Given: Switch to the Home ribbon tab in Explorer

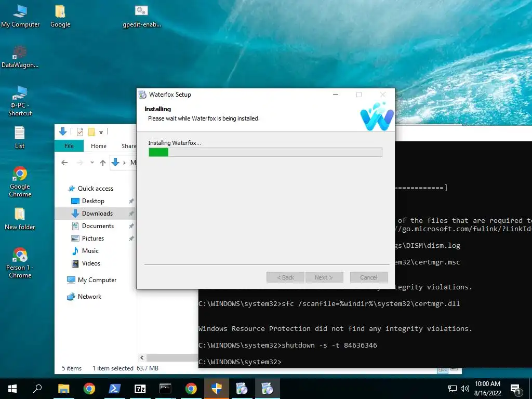Looking at the screenshot, I should coord(98,146).
